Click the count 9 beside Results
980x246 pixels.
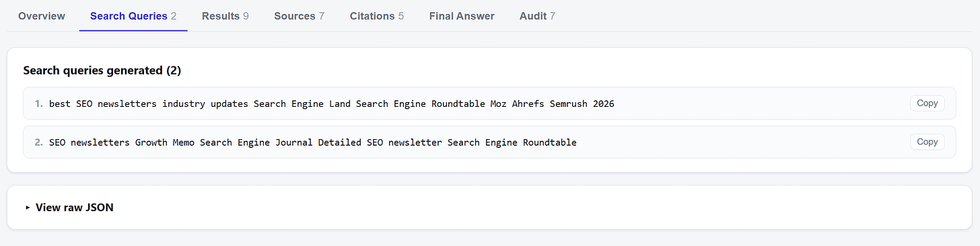[x=246, y=16]
